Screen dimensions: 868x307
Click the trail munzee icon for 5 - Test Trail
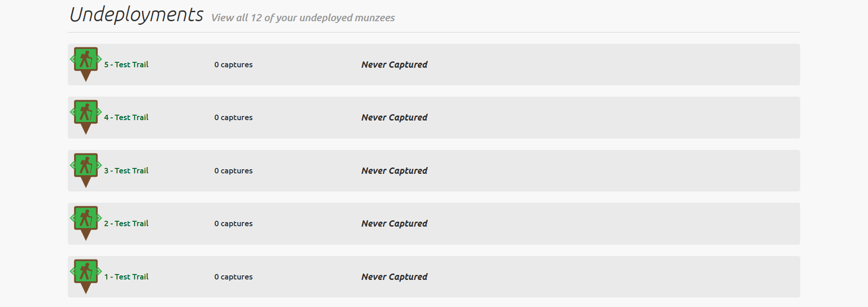[x=86, y=62]
